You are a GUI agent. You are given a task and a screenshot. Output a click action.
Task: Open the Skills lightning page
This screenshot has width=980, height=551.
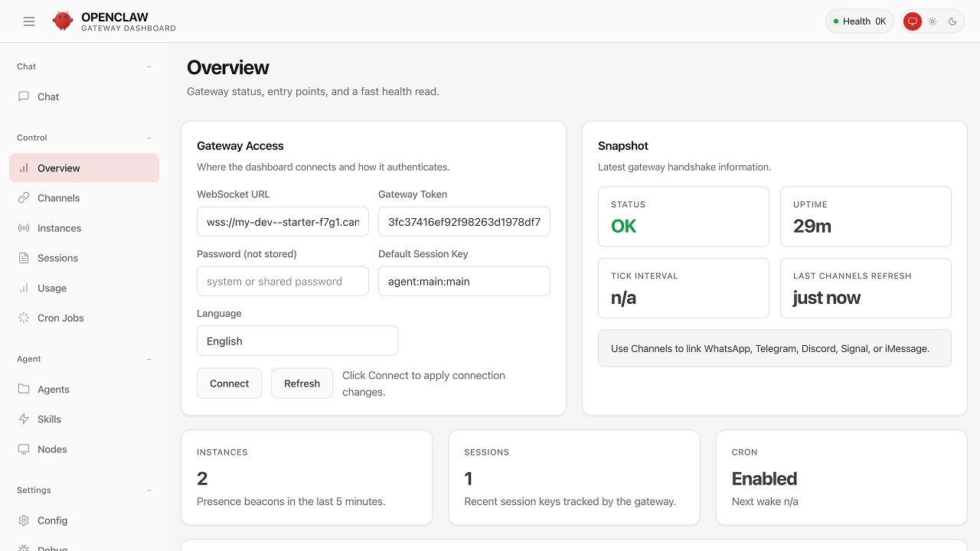[49, 419]
